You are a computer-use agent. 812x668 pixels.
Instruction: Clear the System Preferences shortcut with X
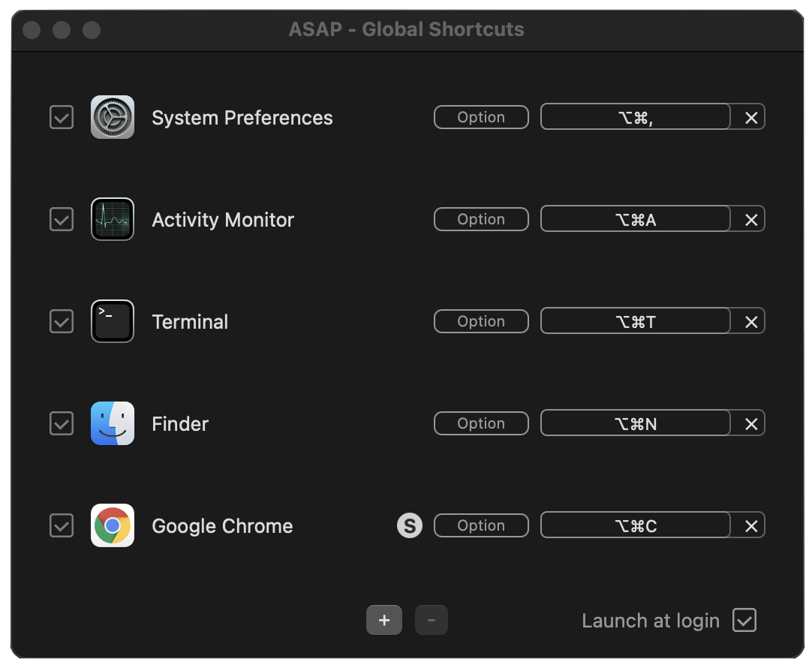[x=751, y=118]
